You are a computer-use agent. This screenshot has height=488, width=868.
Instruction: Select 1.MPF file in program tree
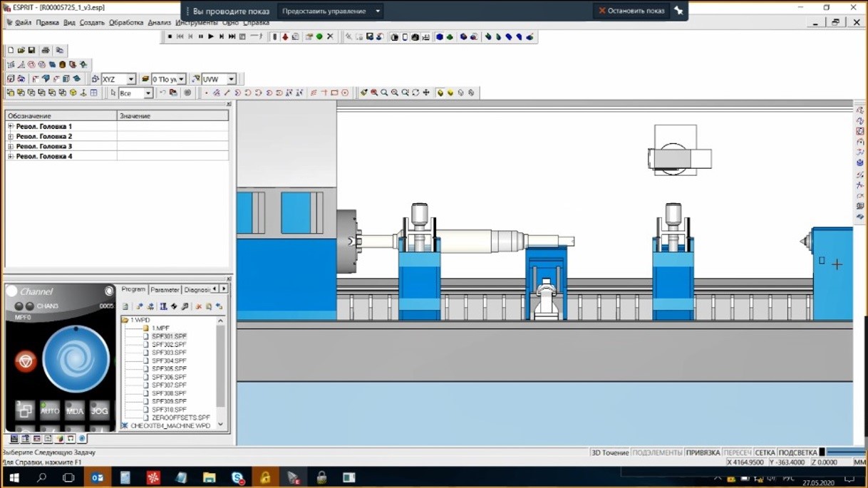coord(160,328)
